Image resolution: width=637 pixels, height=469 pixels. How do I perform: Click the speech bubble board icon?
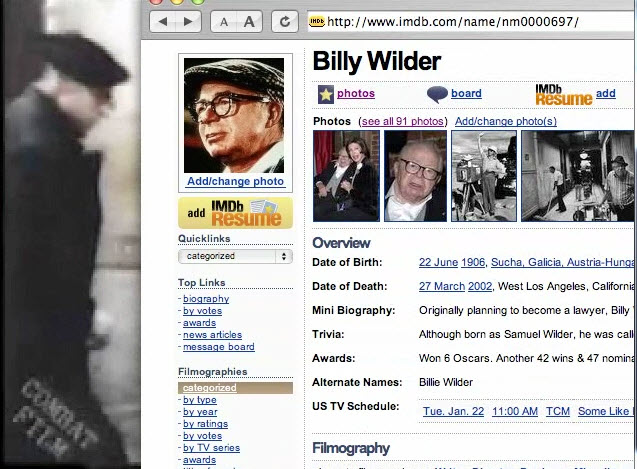pyautogui.click(x=437, y=95)
